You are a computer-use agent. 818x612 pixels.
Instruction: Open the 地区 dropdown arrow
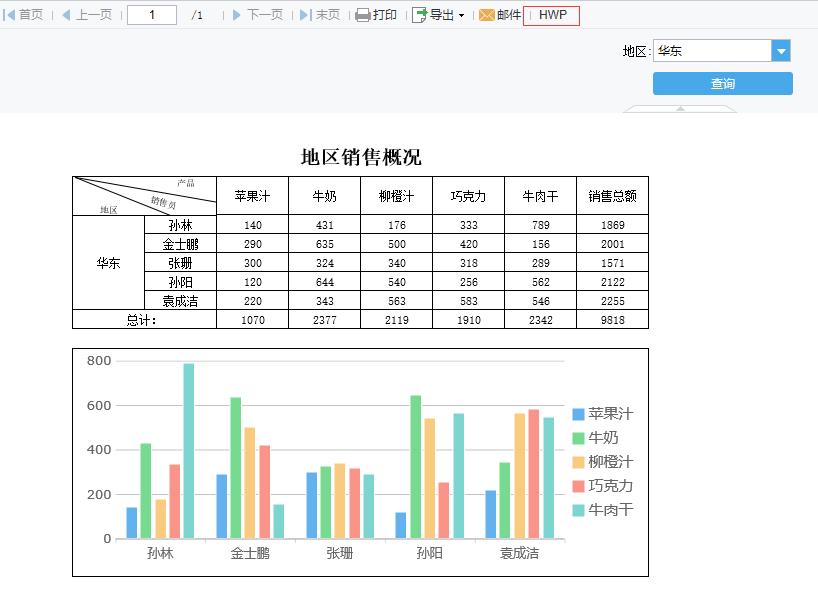click(781, 51)
